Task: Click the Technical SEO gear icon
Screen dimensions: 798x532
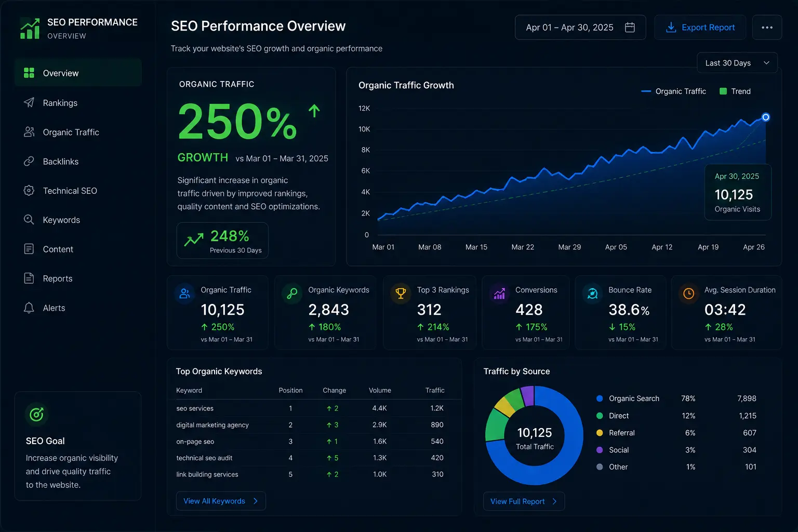Action: (x=29, y=191)
